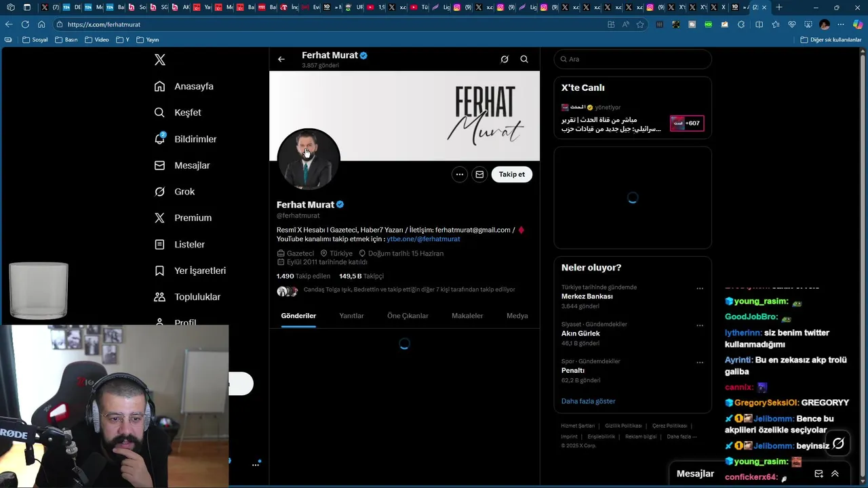Compose new message in Mesajlar drawer

pos(818,474)
